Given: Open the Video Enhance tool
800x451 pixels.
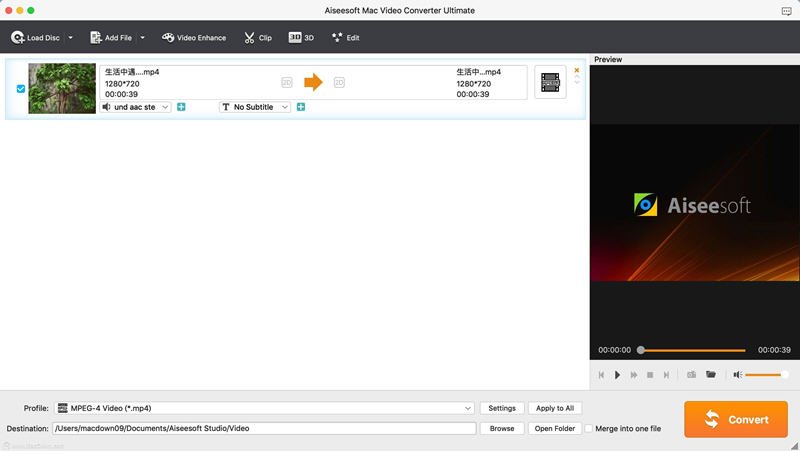Looking at the screenshot, I should click(194, 38).
